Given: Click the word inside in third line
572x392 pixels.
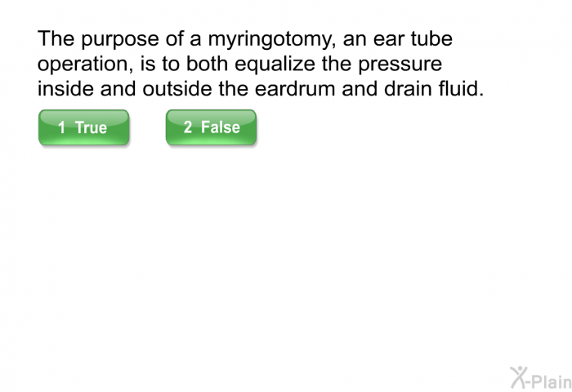Looking at the screenshot, I should pyautogui.click(x=65, y=88).
